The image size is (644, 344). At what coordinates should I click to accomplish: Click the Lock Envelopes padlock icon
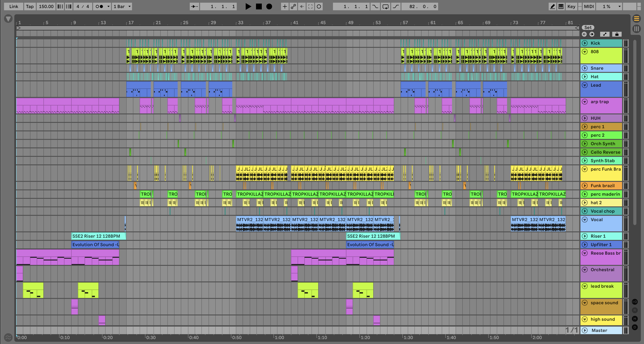pos(617,34)
